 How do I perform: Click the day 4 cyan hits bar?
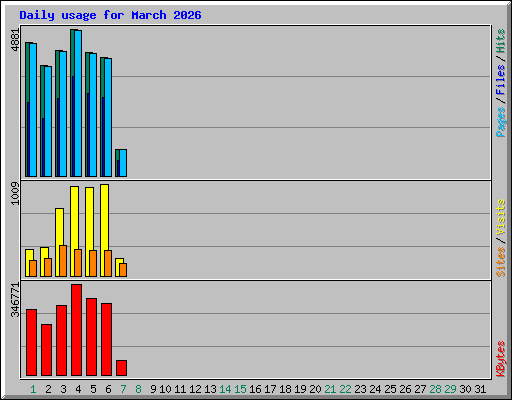coord(78,103)
